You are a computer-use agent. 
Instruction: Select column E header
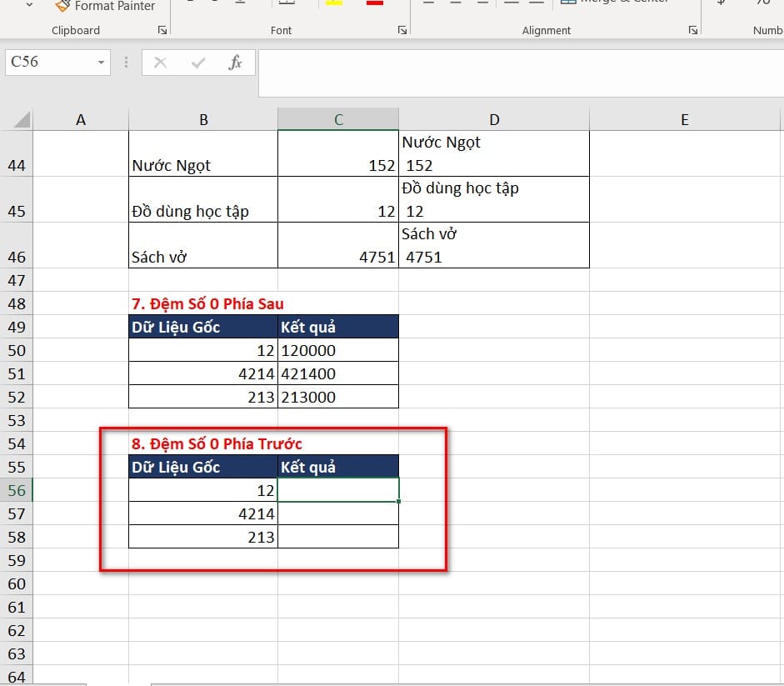685,119
